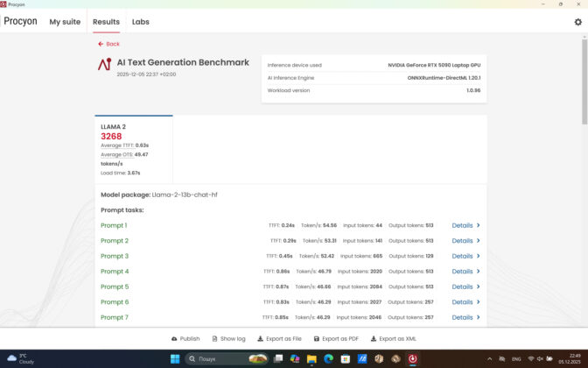Click the Average TTFT label
This screenshot has width=588, height=368.
click(x=117, y=145)
